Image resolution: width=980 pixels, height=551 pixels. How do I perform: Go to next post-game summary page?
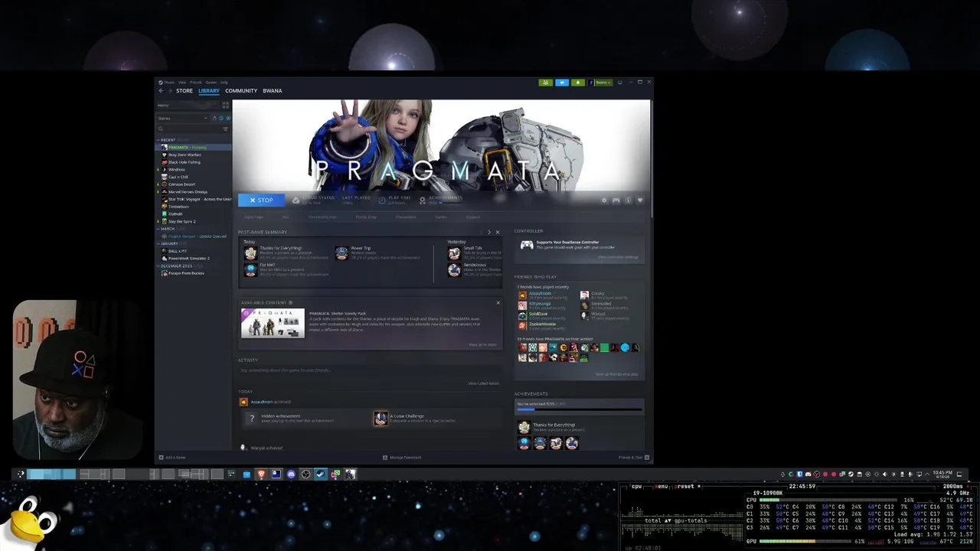coord(489,232)
